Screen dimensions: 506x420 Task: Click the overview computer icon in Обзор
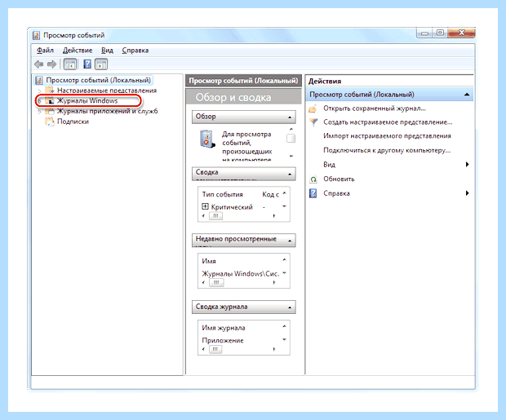pos(207,139)
